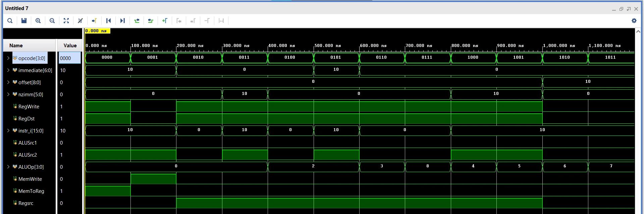Viewport: 644px width, 214px height.
Task: Jump to time zero
Action: pyautogui.click(x=108, y=21)
